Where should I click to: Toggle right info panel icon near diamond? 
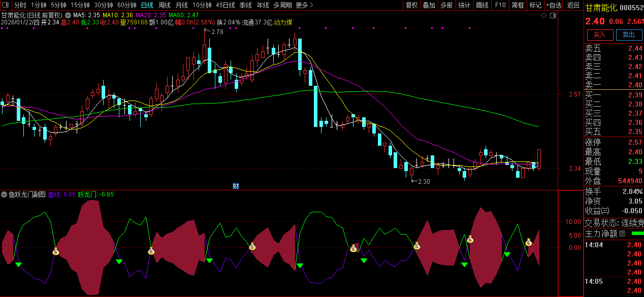tap(553, 16)
